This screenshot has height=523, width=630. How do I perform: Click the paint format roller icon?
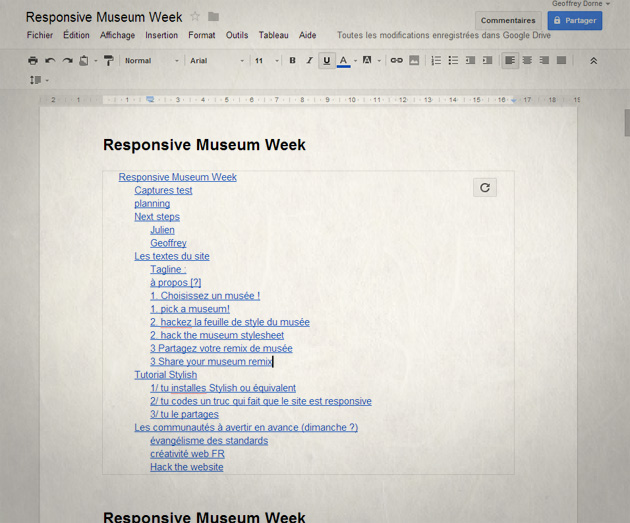coord(109,61)
